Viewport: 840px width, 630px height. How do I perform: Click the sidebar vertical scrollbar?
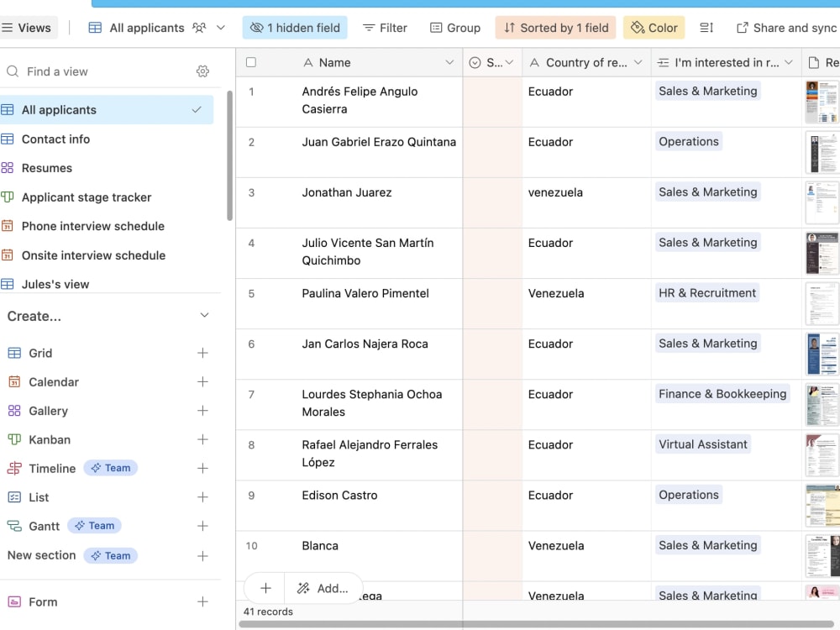point(230,155)
